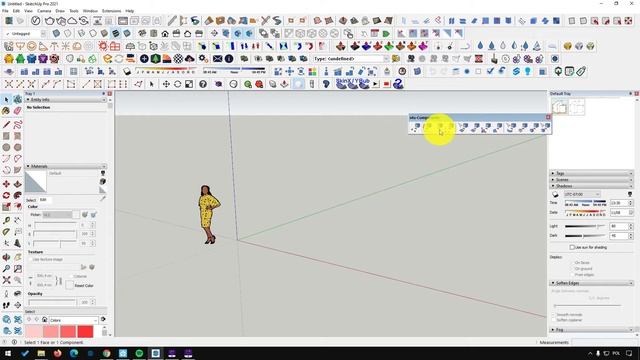Click the shadow toggle icon in Shadows panel
The width and height of the screenshot is (640, 360).
pyautogui.click(x=555, y=194)
